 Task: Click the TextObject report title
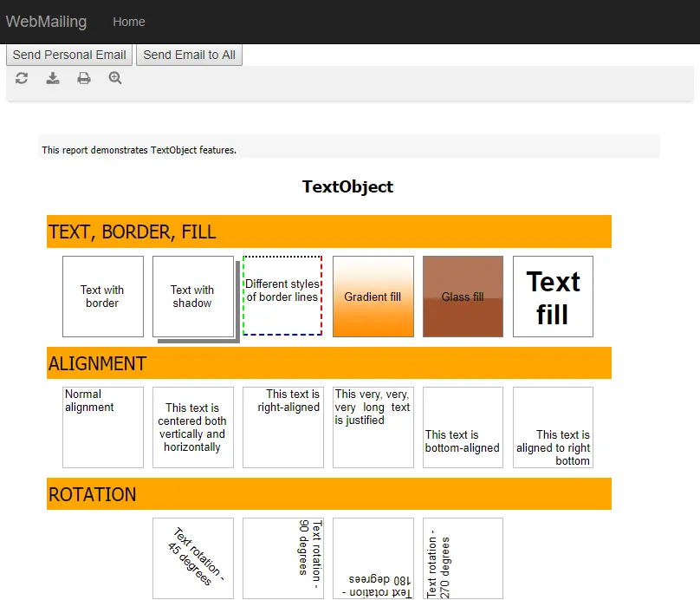pos(347,186)
